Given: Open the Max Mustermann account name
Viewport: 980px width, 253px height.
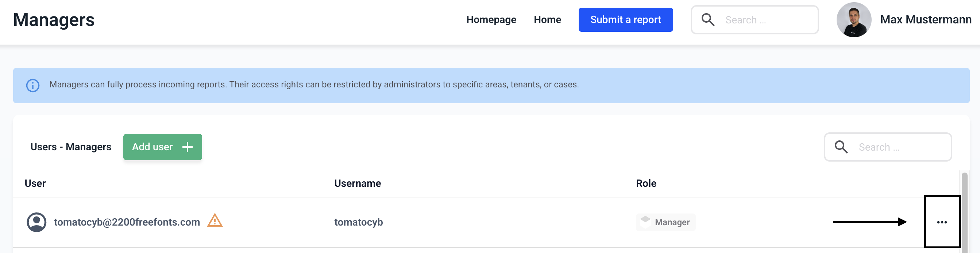Looking at the screenshot, I should click(x=926, y=20).
